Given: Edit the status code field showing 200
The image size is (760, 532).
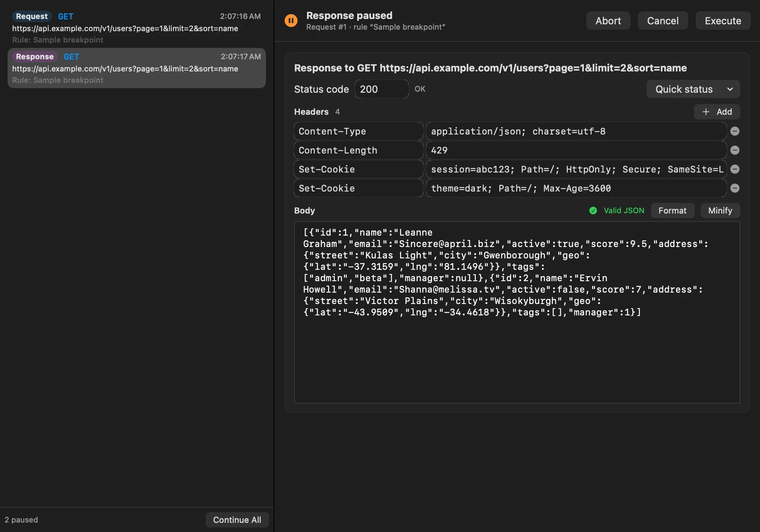Looking at the screenshot, I should (382, 89).
